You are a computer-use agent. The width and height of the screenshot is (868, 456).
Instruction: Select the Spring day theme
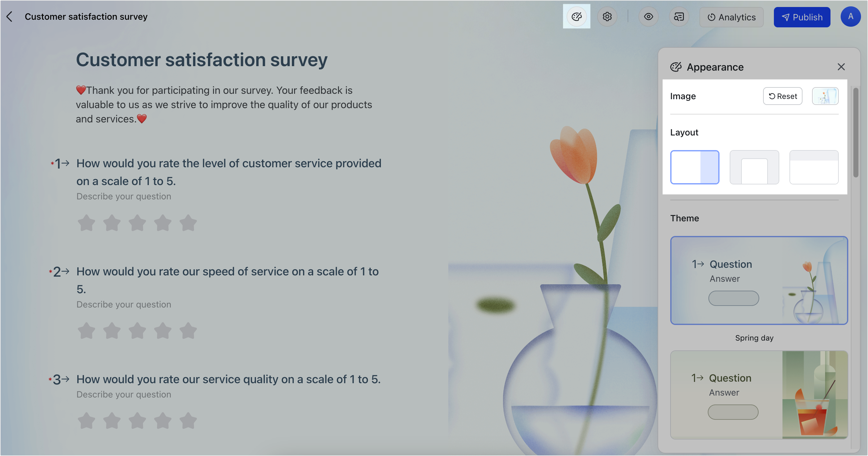pyautogui.click(x=759, y=280)
